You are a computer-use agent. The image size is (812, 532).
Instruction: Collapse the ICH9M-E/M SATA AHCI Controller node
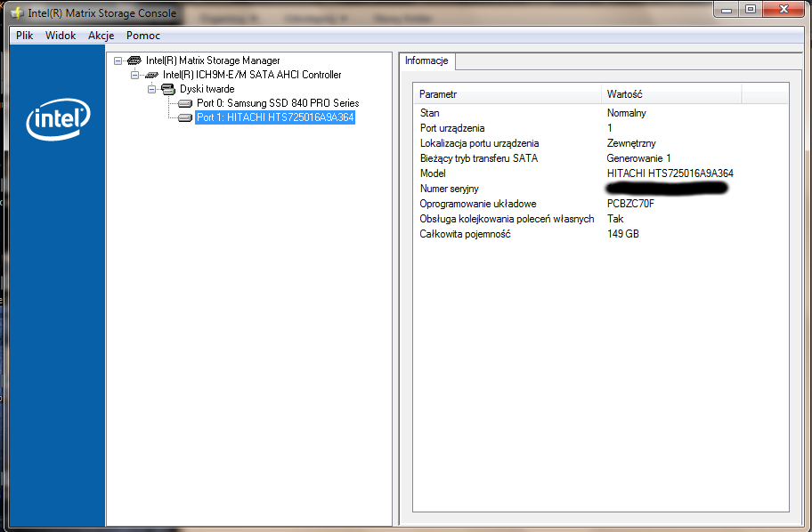(x=134, y=75)
